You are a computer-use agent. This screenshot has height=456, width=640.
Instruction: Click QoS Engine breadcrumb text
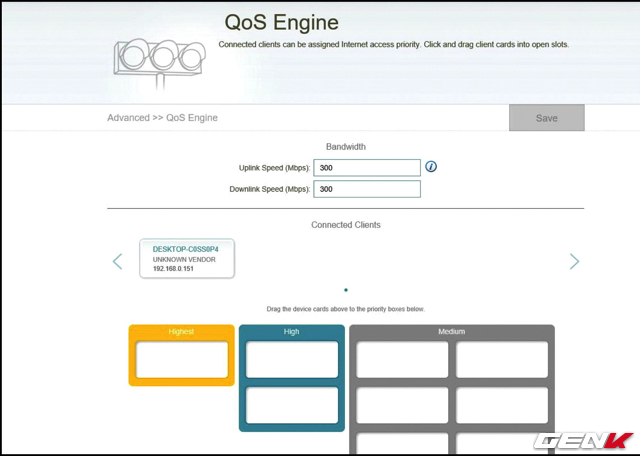click(192, 118)
